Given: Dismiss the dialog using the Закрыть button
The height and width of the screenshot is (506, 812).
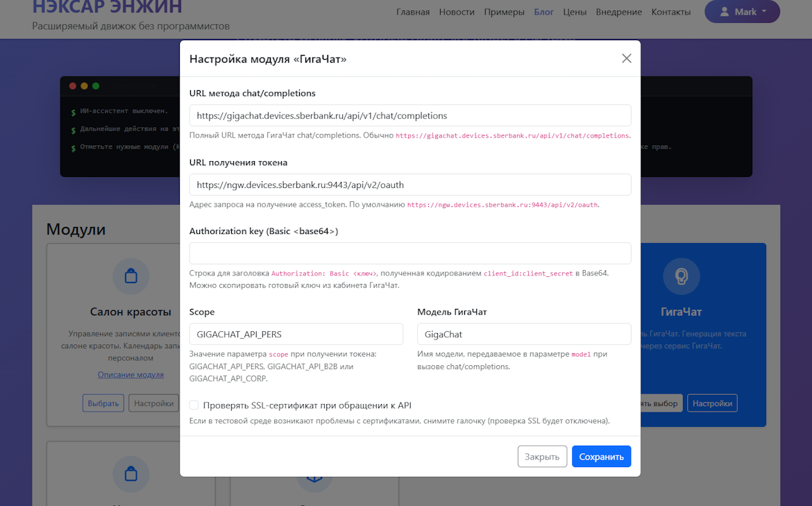Looking at the screenshot, I should (542, 456).
